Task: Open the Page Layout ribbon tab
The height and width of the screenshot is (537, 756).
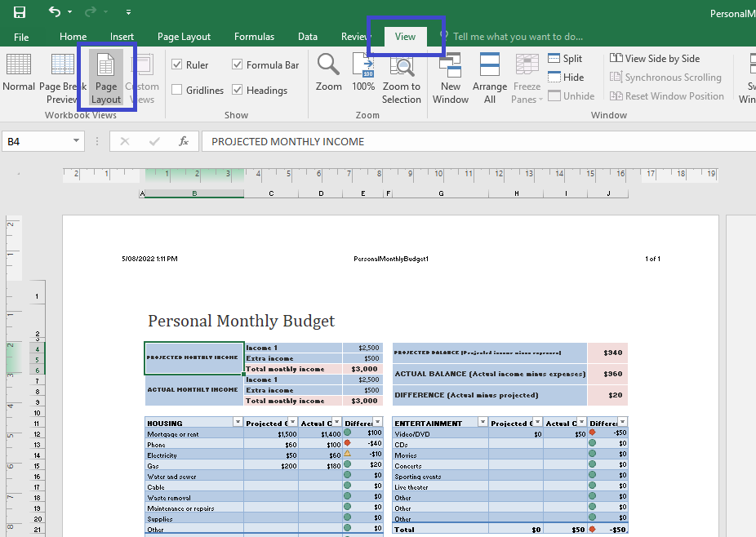Action: 184,37
